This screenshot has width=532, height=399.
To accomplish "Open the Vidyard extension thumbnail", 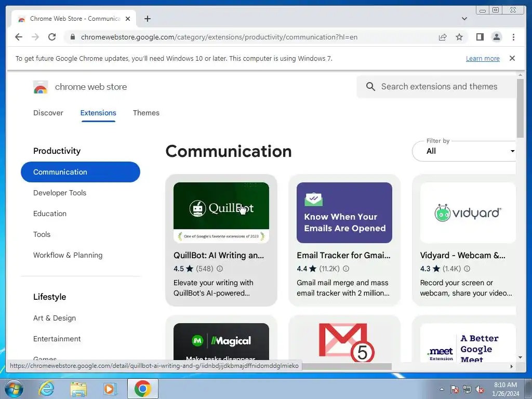I will (x=468, y=212).
